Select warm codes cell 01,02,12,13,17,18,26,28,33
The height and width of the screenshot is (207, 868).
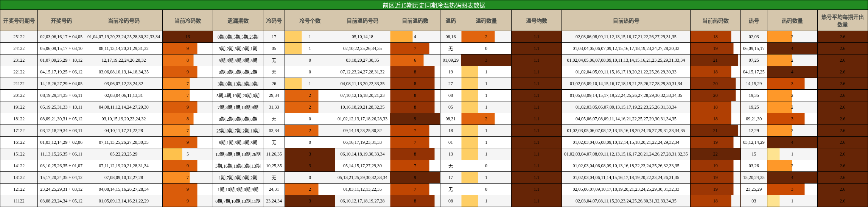(x=362, y=119)
